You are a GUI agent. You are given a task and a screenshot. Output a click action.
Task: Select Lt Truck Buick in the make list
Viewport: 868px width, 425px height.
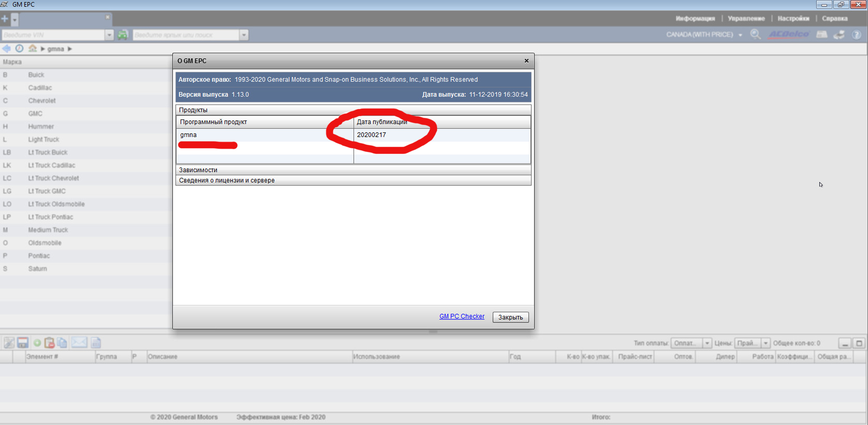[x=85, y=152]
